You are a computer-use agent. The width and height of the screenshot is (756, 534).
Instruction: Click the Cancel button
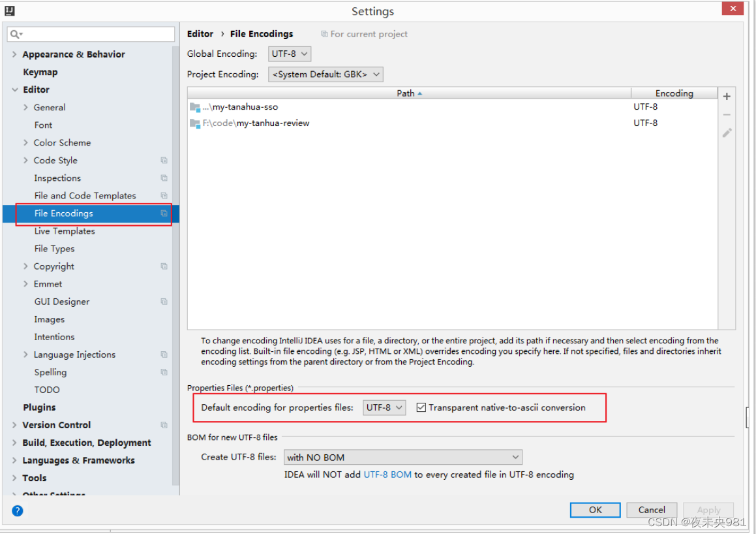[x=652, y=510]
